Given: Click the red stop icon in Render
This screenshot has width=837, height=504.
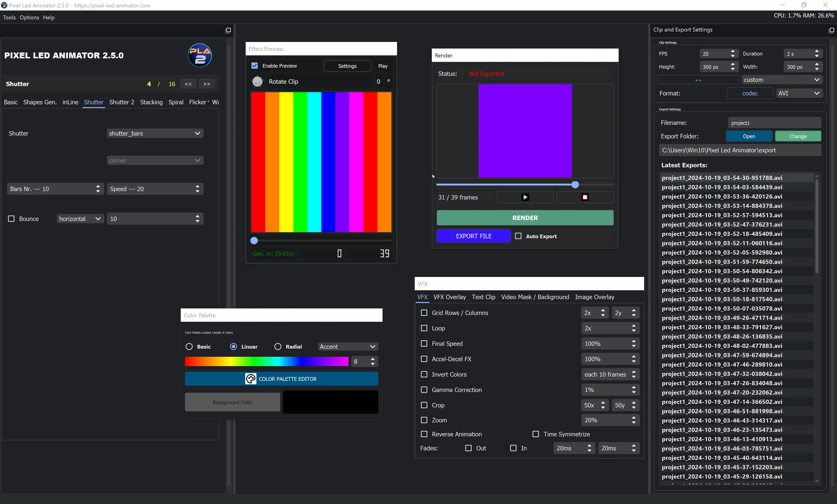Looking at the screenshot, I should (585, 197).
